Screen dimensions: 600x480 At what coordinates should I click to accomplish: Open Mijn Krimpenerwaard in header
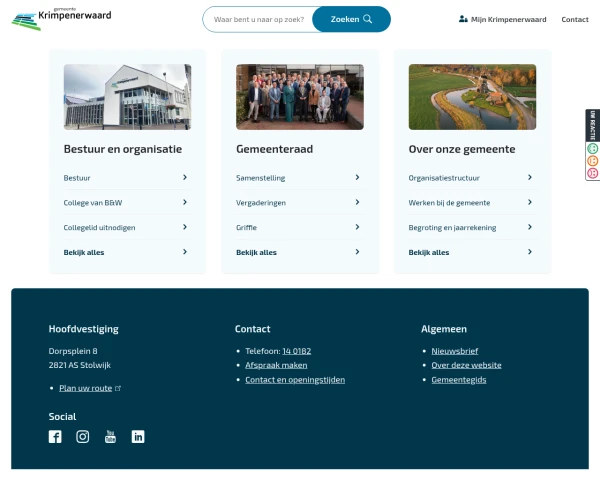(502, 19)
